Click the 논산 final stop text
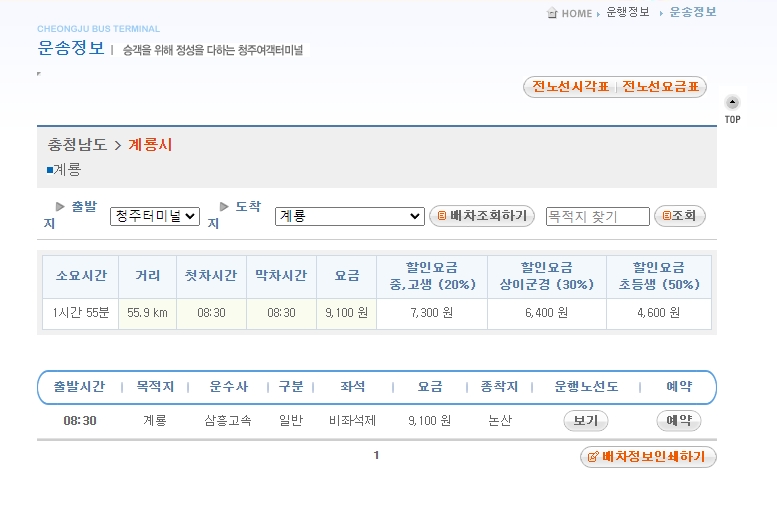The image size is (777, 515). (500, 421)
